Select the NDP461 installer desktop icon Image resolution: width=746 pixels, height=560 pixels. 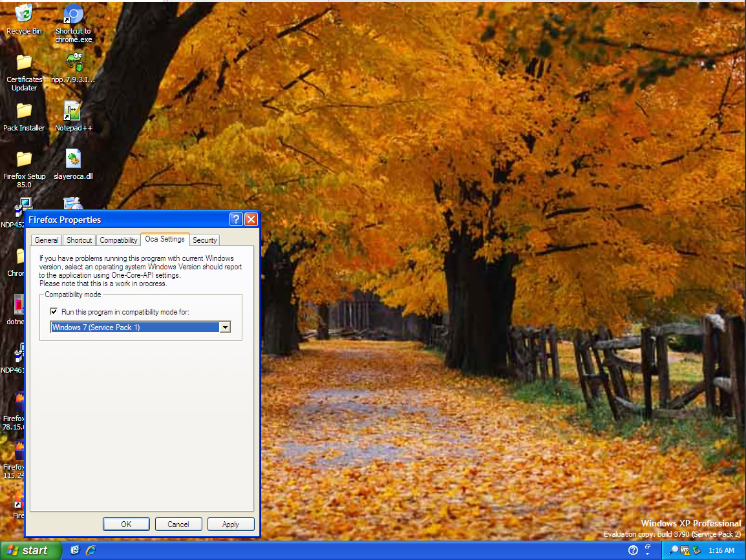point(13,358)
